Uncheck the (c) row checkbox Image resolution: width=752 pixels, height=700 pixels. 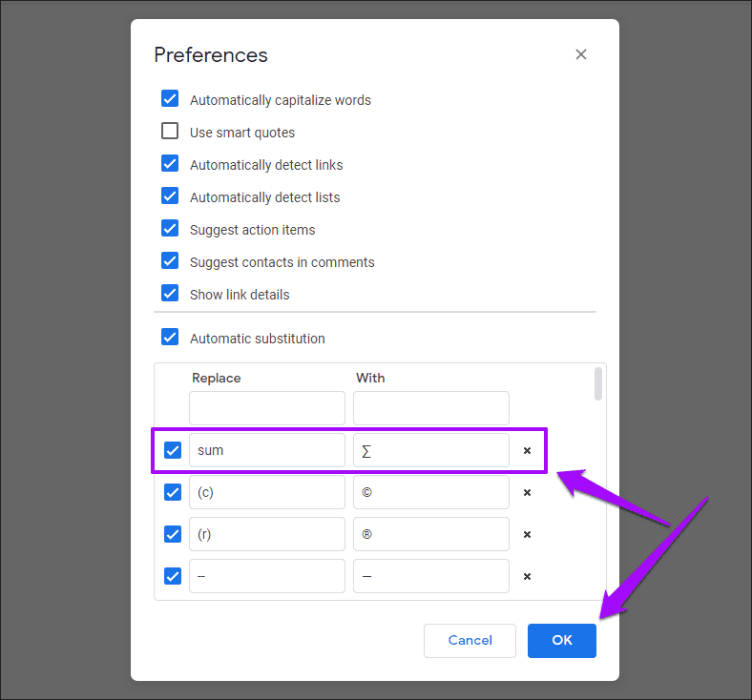click(x=173, y=492)
